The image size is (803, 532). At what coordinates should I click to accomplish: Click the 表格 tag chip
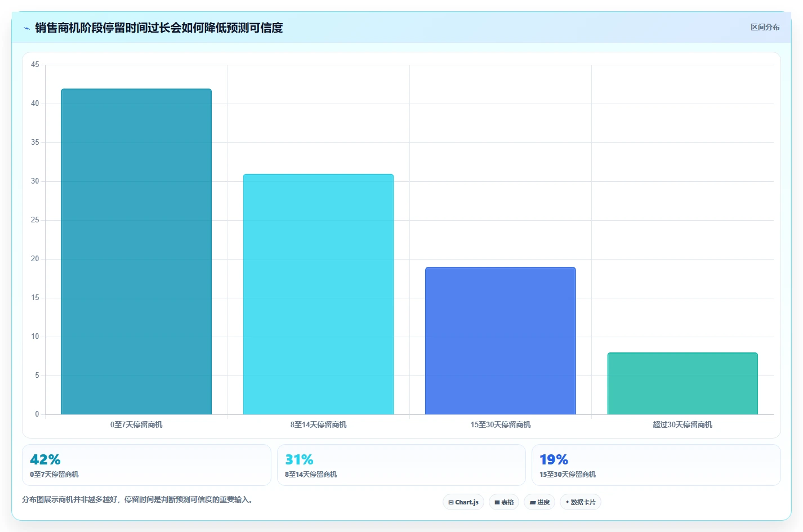(x=504, y=502)
